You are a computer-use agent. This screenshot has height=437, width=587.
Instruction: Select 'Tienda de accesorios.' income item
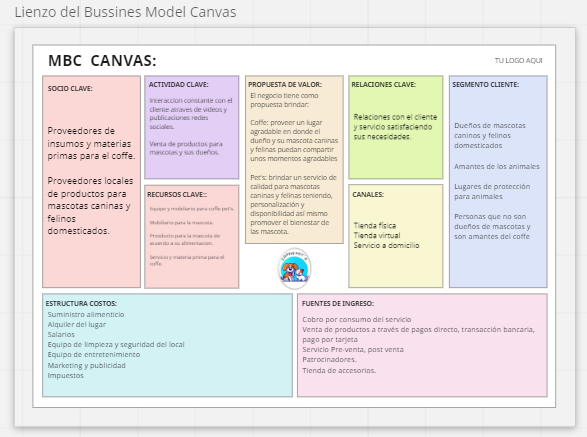tap(339, 371)
